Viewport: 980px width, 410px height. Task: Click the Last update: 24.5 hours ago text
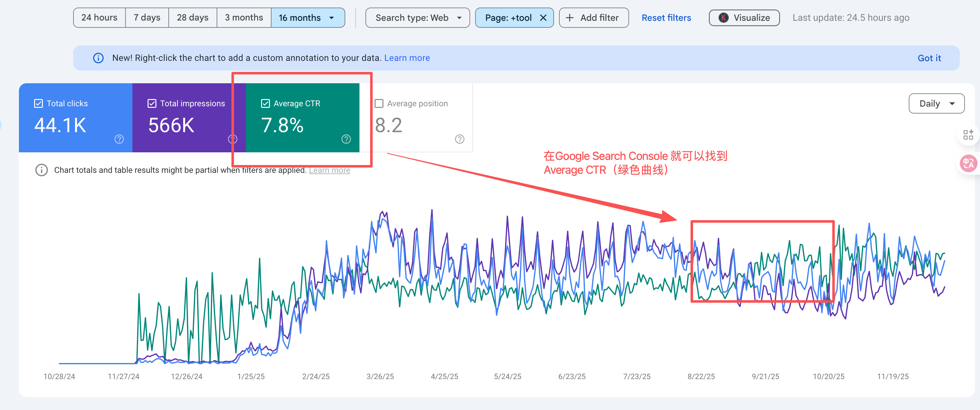(851, 18)
